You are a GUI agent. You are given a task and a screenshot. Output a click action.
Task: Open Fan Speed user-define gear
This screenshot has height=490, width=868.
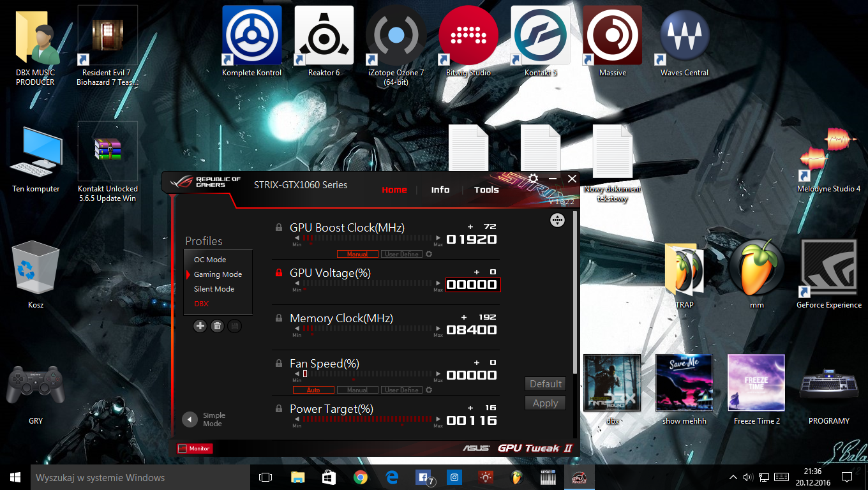pyautogui.click(x=429, y=390)
